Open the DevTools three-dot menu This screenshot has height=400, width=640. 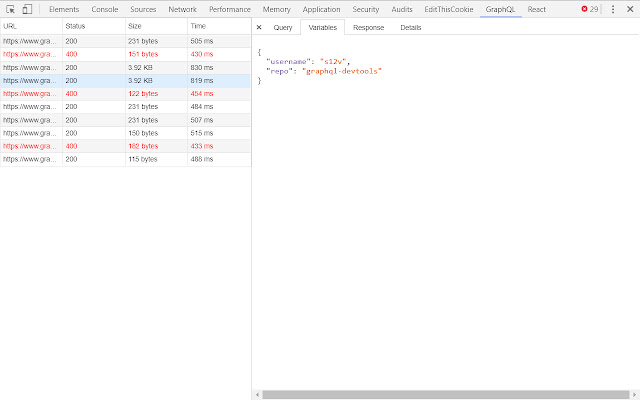pos(613,9)
